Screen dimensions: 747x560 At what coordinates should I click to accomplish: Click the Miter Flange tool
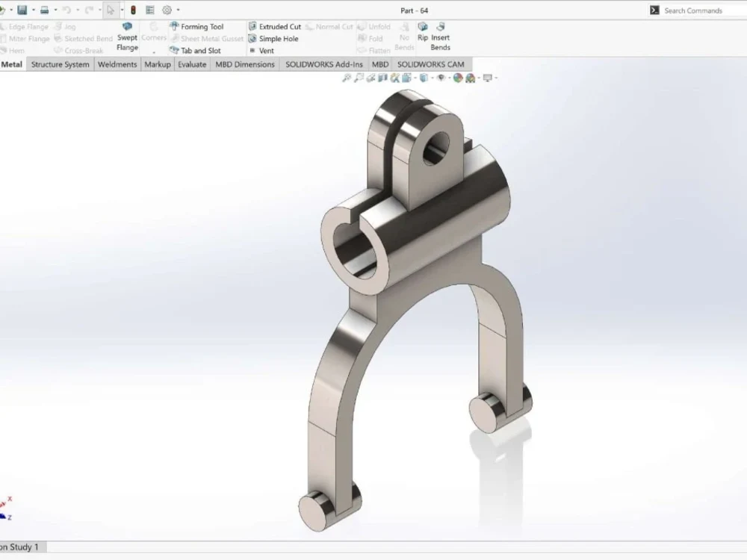coord(25,39)
